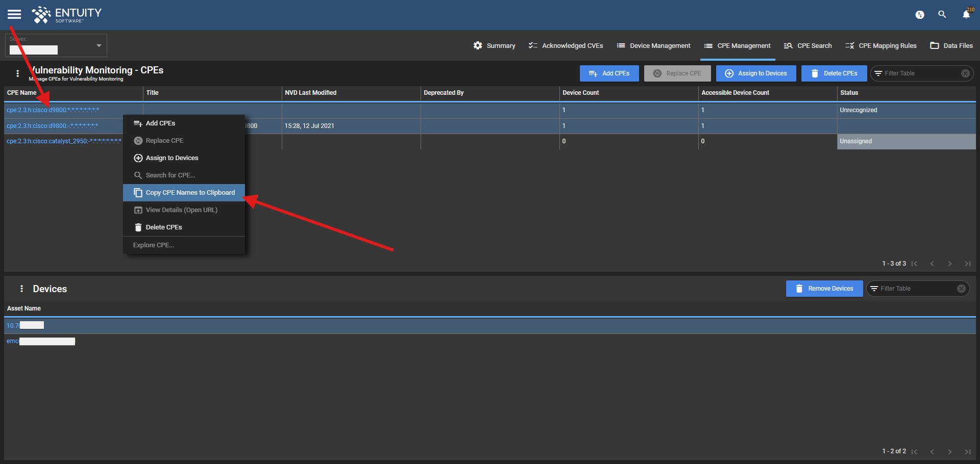980x464 pixels.
Task: Choose Explore CPE... in the context menu
Action: (184, 245)
